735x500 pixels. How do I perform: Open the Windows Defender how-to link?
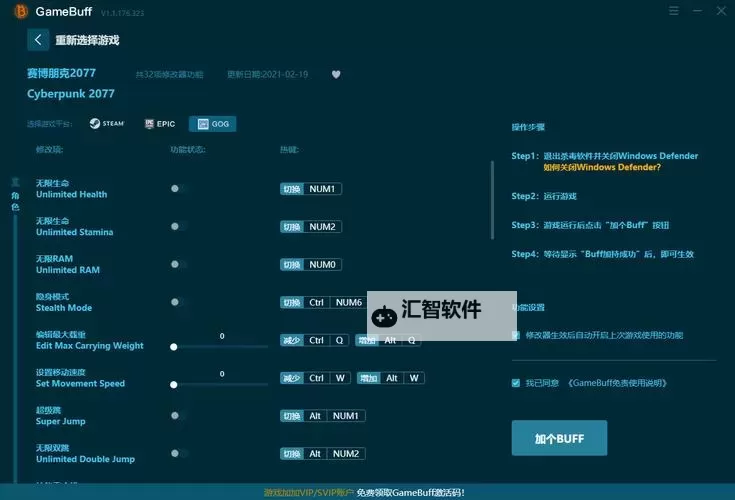pos(602,167)
